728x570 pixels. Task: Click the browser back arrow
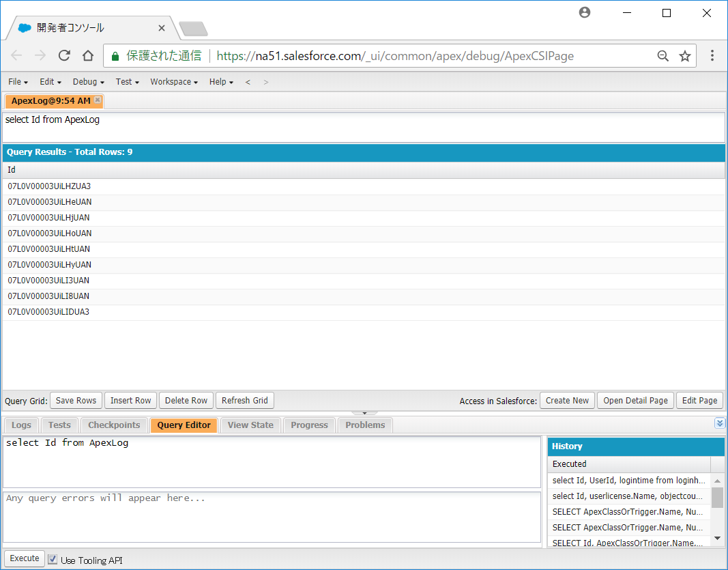click(x=16, y=56)
